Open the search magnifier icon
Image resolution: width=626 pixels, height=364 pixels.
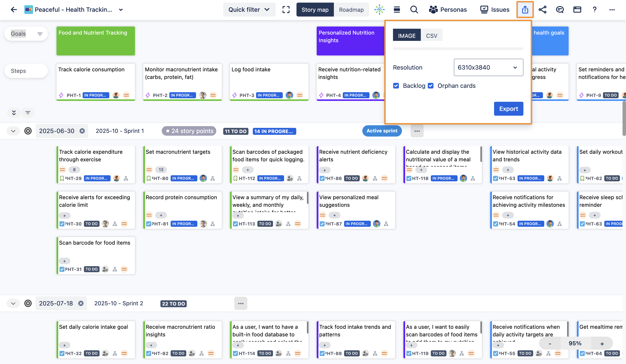(414, 10)
